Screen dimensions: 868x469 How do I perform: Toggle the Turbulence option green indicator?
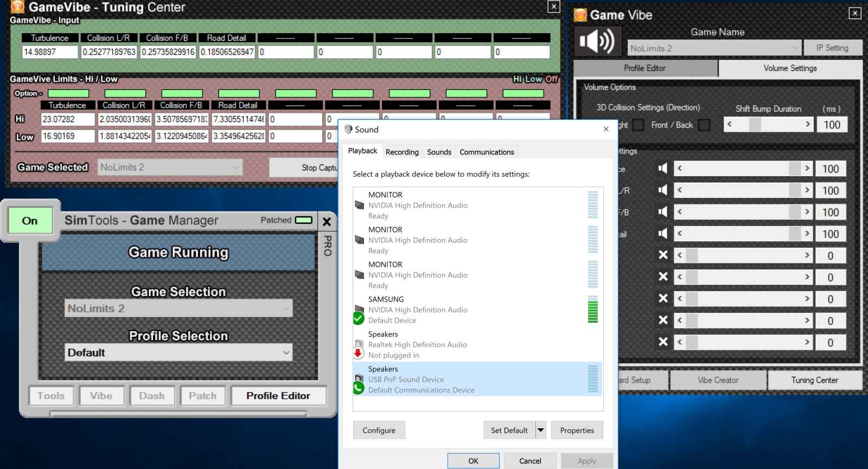click(68, 93)
